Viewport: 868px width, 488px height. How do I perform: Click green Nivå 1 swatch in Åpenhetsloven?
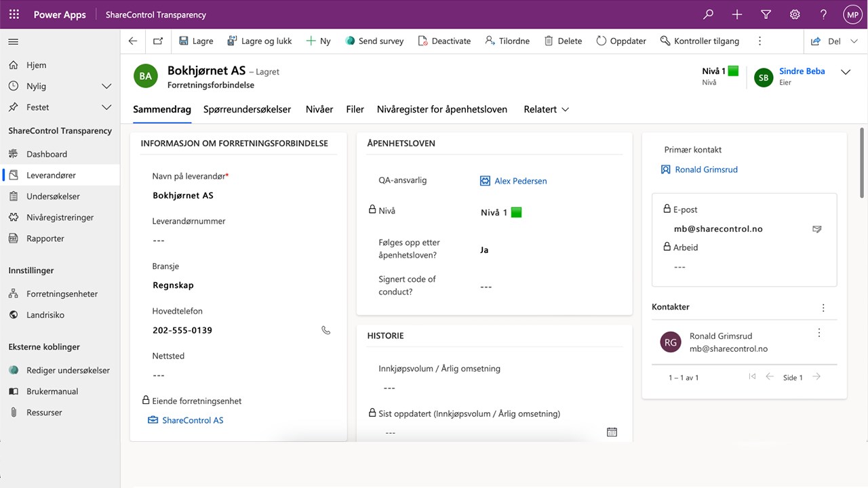click(x=517, y=212)
